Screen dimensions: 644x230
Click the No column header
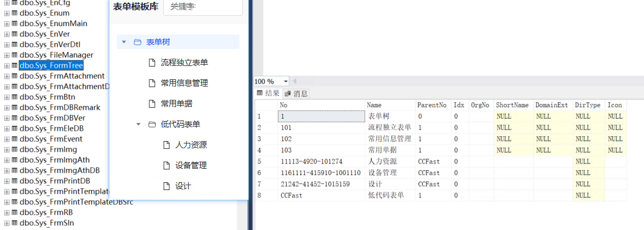coord(321,105)
